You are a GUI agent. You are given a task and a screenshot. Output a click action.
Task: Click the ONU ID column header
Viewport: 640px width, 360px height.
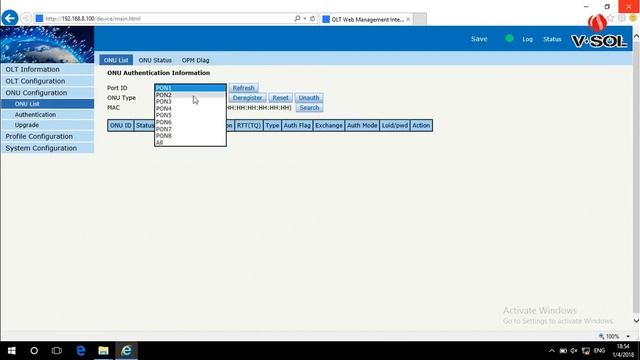[x=121, y=126]
